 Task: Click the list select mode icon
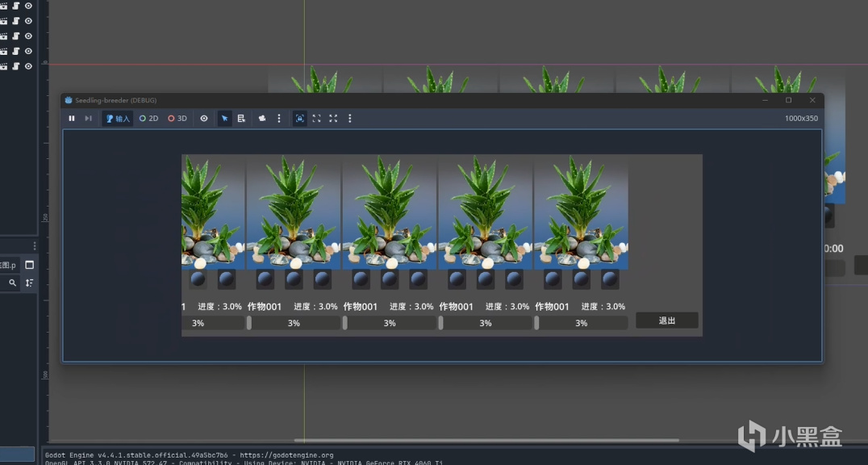pos(241,119)
